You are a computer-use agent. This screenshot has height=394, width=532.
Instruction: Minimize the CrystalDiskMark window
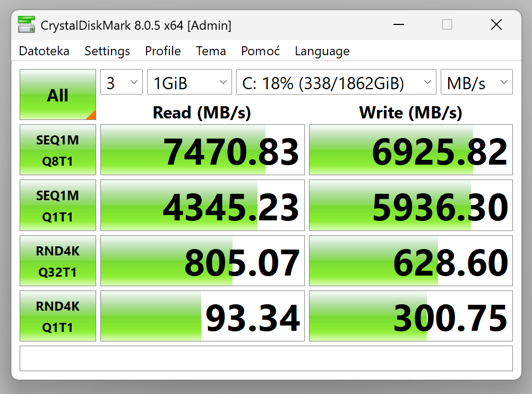(x=398, y=24)
